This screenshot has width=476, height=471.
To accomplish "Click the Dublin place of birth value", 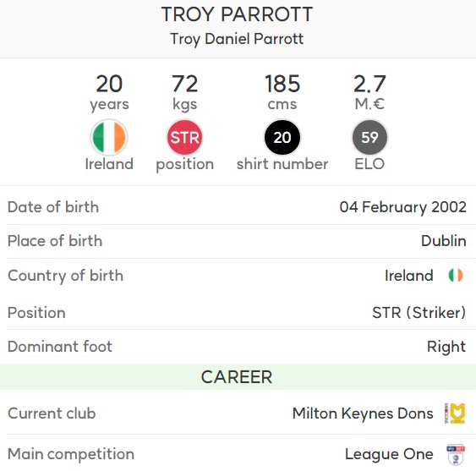I will coord(444,241).
